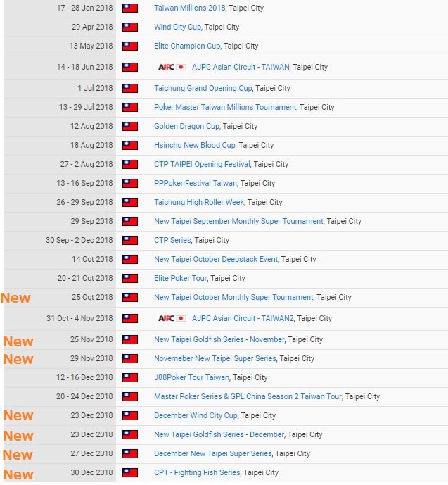Click AJPC logo beside AJPC Asian Circuit - TAIWAN
448x485 pixels.
[x=172, y=67]
